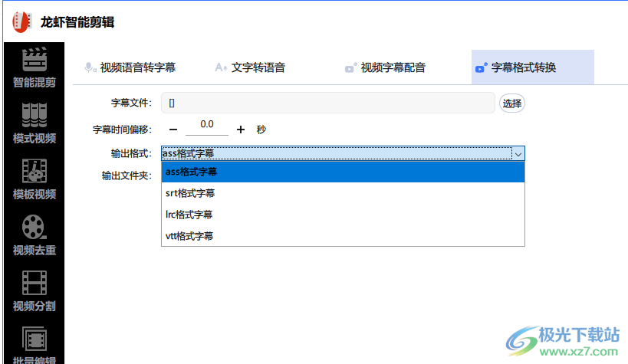Select lrc格式字幕 in the dropdown list
The width and height of the screenshot is (628, 364).
(343, 215)
